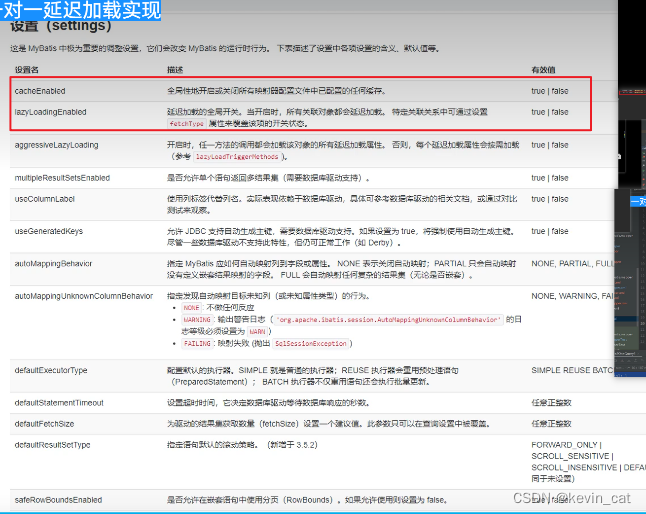The image size is (646, 514).
Task: Click true | false value for useGeneratedKeys
Action: 550,231
